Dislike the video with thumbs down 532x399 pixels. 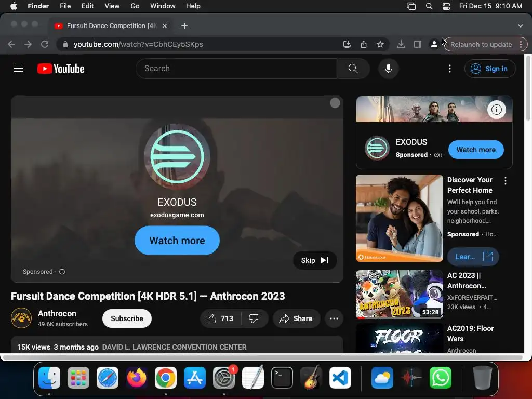254,318
